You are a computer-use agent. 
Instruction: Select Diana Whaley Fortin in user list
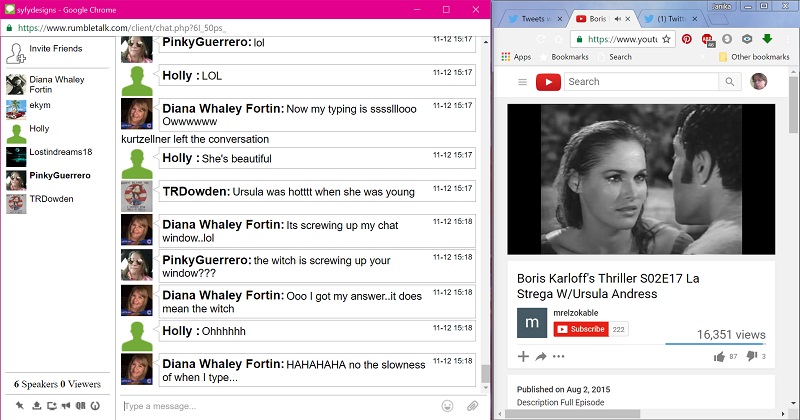tap(57, 84)
